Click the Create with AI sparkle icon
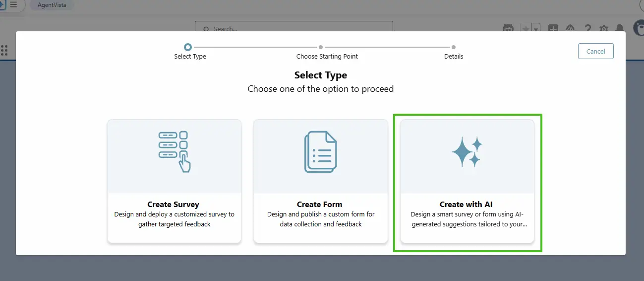Screen dimensions: 644x281 (467, 152)
